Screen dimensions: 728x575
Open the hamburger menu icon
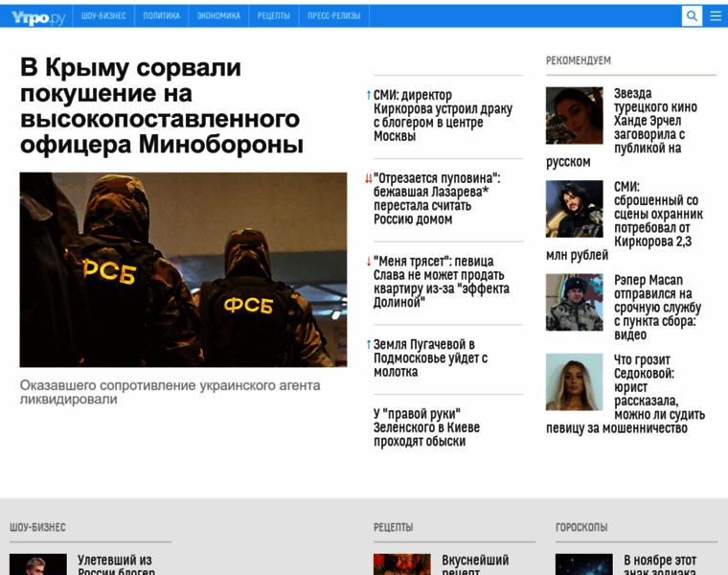click(x=716, y=15)
